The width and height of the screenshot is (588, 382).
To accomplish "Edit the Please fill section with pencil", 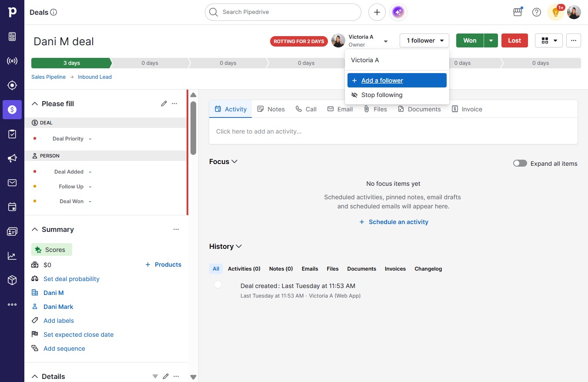I will 164,104.
